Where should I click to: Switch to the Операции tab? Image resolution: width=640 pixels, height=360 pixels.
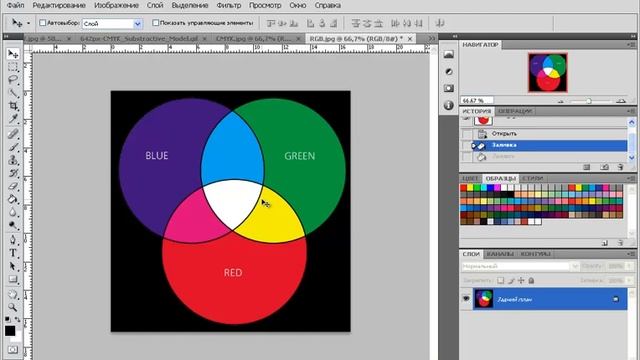[x=515, y=111]
